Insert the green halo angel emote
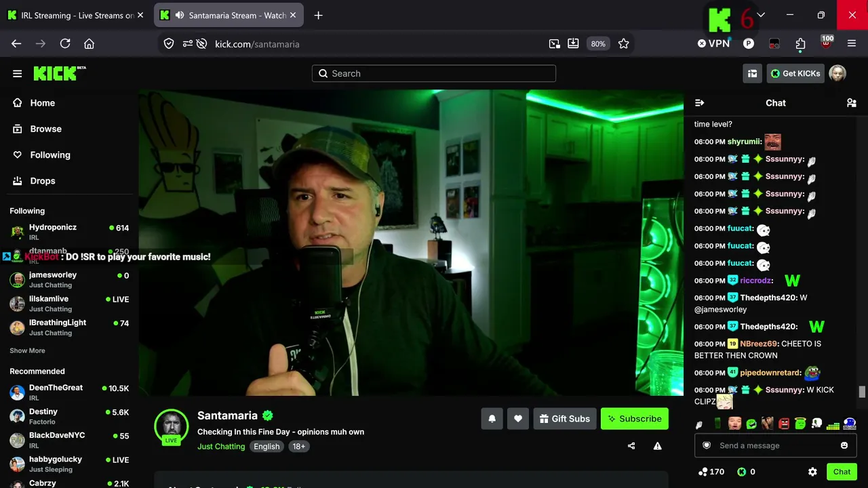Screen dimensions: 868x488 [x=800, y=424]
